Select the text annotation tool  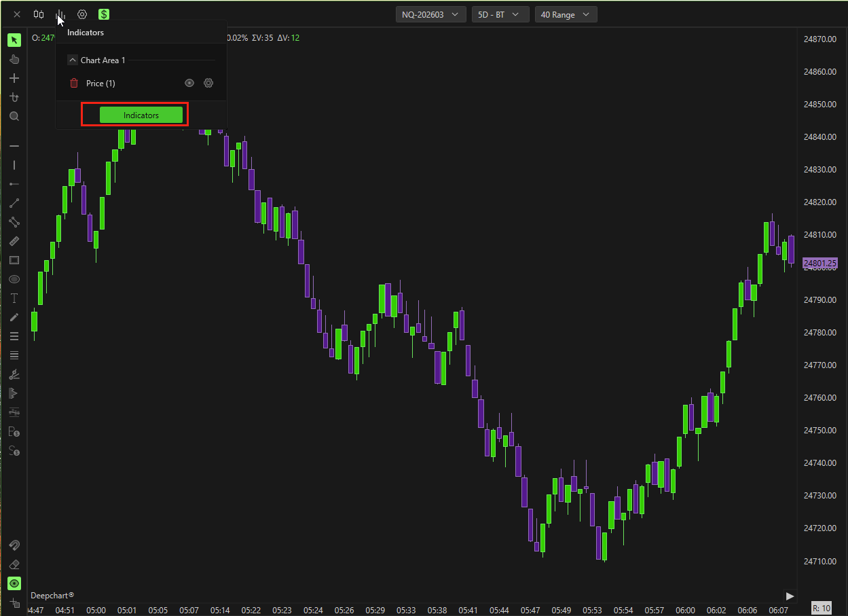(14, 298)
